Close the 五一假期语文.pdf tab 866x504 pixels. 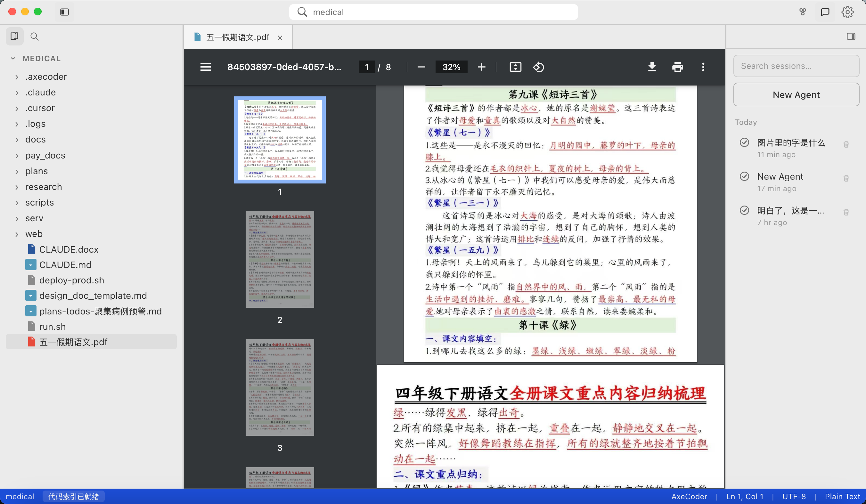pos(280,37)
